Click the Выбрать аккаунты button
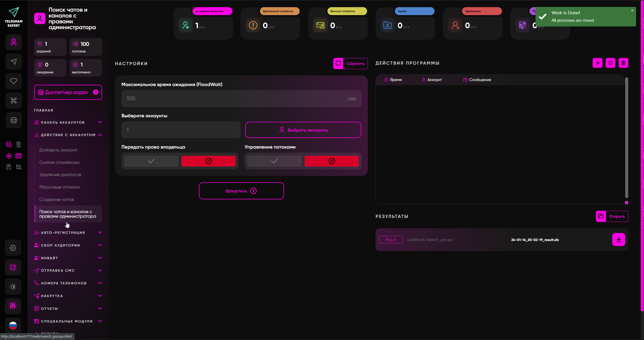Screen dimensions: 644x340 point(303,130)
